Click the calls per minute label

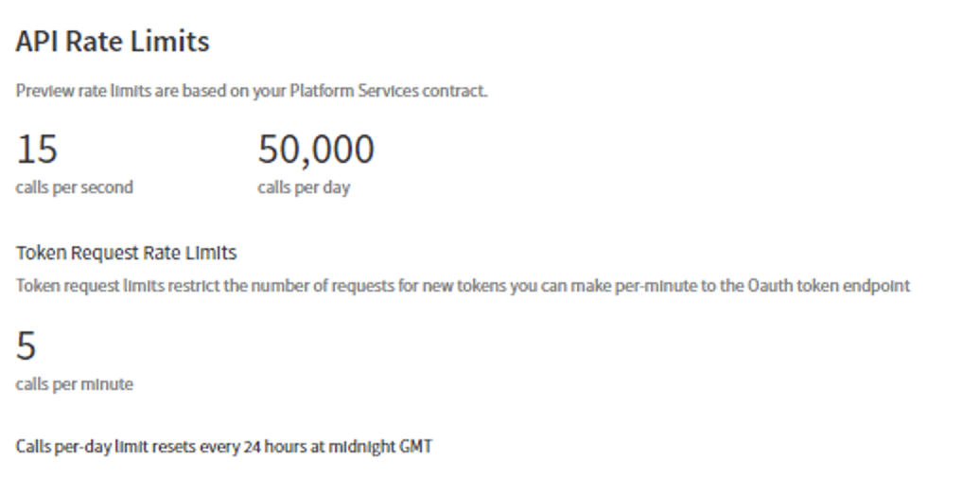(75, 384)
